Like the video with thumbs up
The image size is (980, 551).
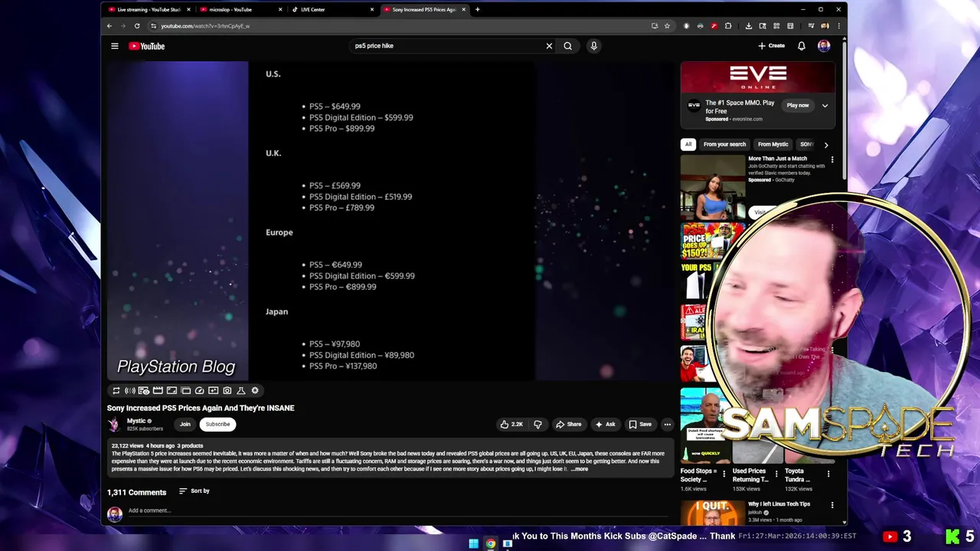[511, 424]
